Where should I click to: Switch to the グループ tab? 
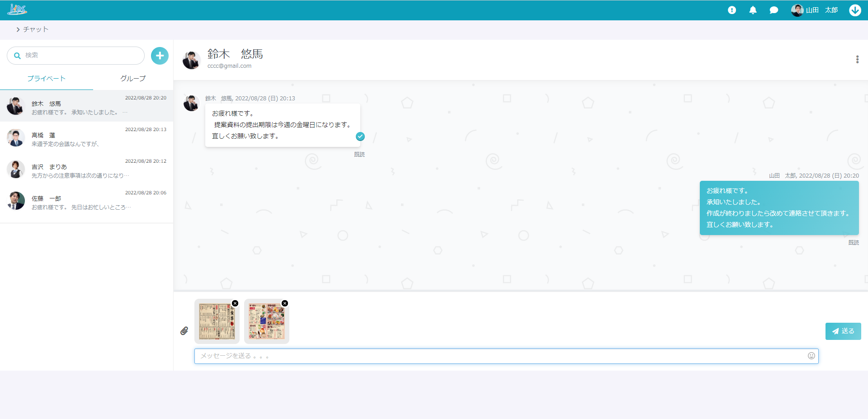click(133, 79)
